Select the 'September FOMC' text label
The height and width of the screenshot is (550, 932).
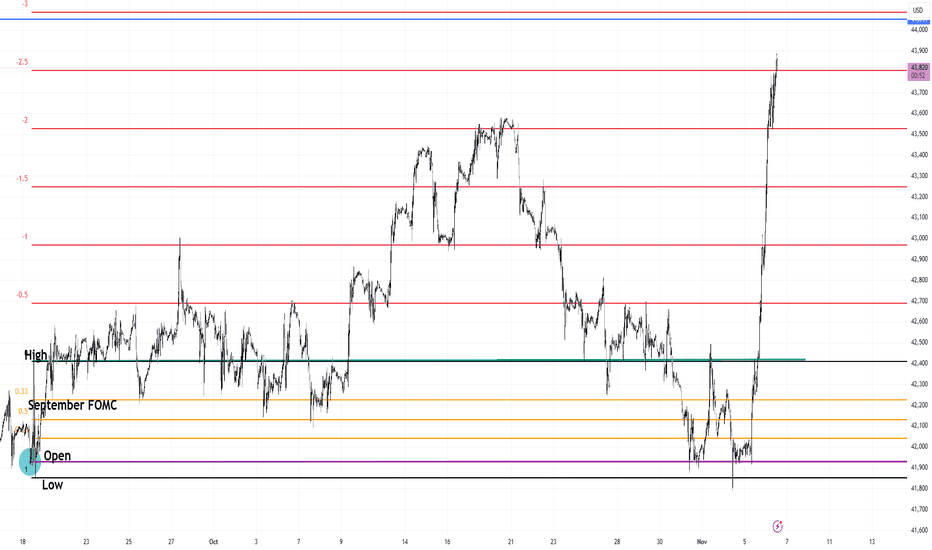73,405
